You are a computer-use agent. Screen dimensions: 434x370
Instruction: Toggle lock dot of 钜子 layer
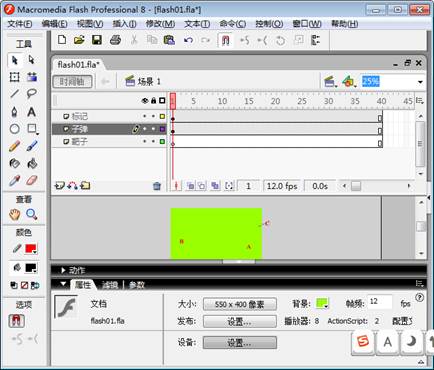click(x=153, y=141)
